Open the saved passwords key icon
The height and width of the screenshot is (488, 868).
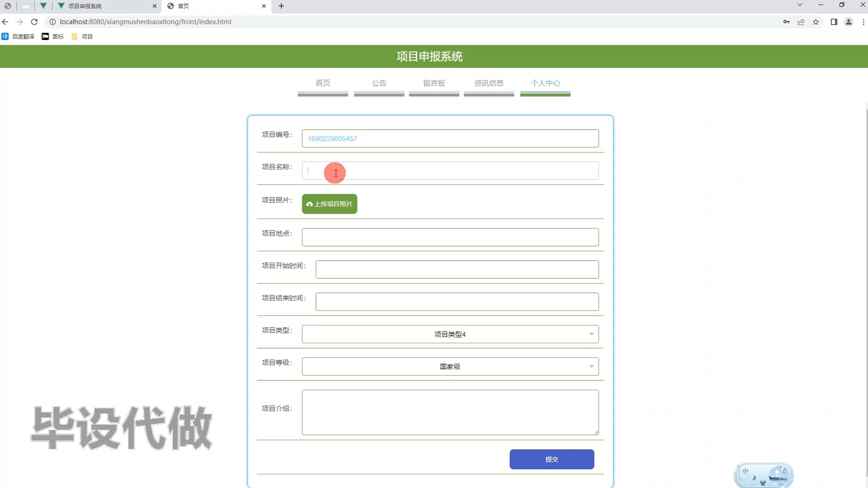click(786, 22)
